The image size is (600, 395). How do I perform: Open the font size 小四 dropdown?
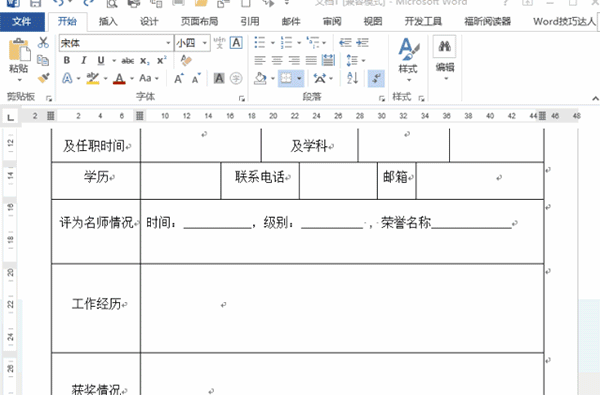pyautogui.click(x=205, y=43)
